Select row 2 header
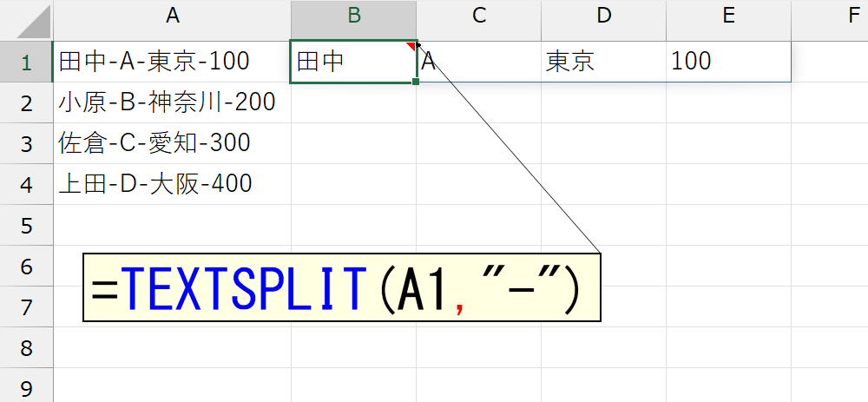Screen dimensions: 868x402 [x=27, y=102]
